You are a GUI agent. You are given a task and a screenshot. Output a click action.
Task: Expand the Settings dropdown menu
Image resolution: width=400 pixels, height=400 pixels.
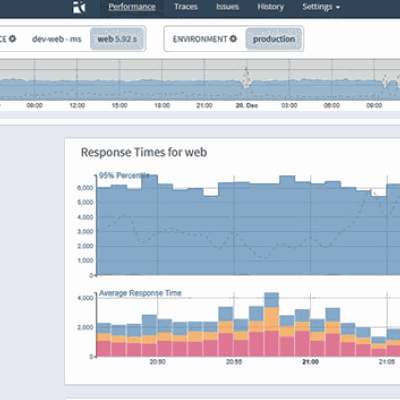coord(321,7)
